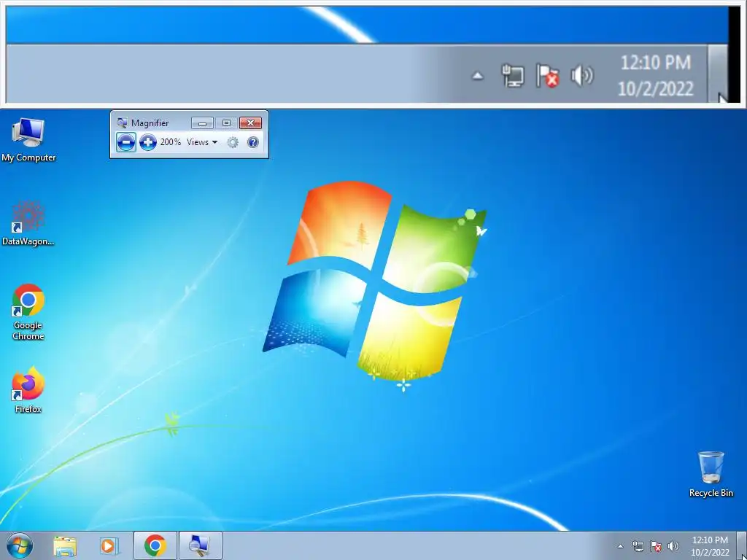Screen dimensions: 747x560
Task: Zoom out with the Magnifier minus button
Action: coord(125,142)
